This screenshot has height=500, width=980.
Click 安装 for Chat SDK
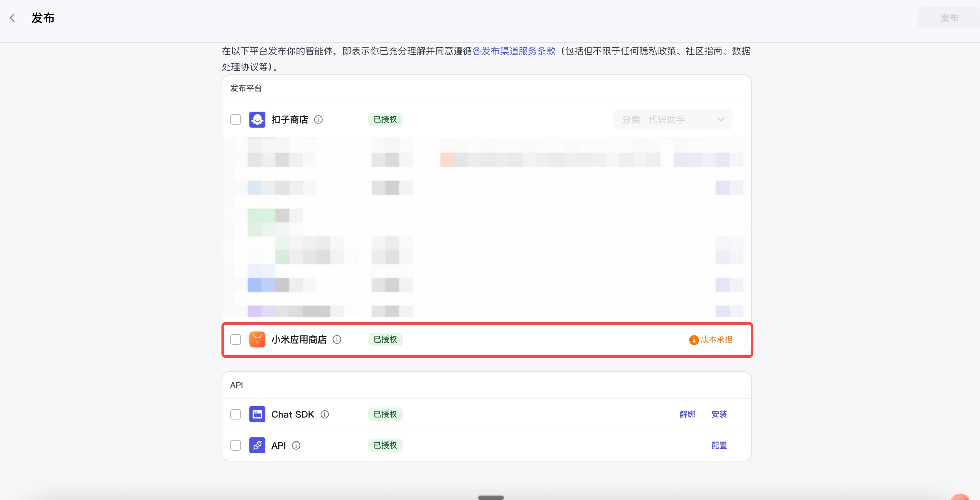719,414
